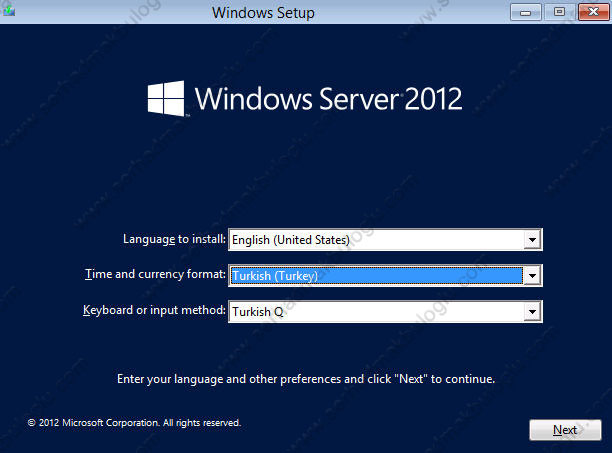The height and width of the screenshot is (453, 612).
Task: Minimize the Windows Setup window
Action: click(x=525, y=12)
